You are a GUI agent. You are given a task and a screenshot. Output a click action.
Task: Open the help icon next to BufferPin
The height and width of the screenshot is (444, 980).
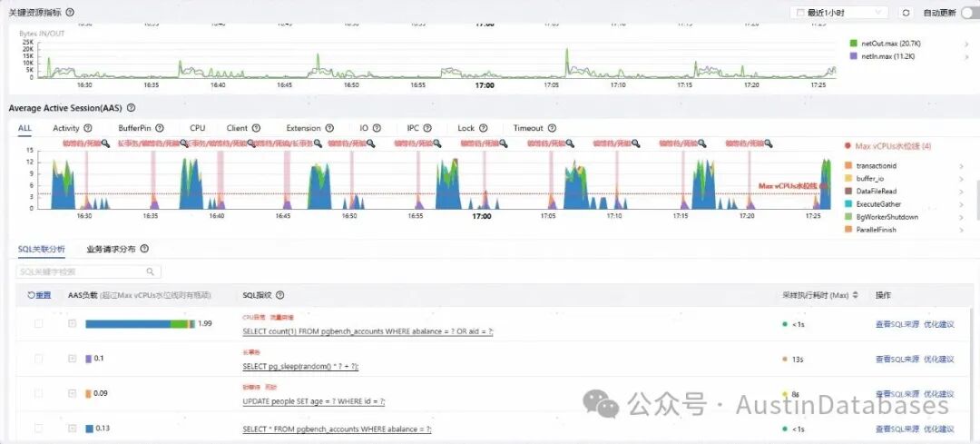click(x=160, y=128)
